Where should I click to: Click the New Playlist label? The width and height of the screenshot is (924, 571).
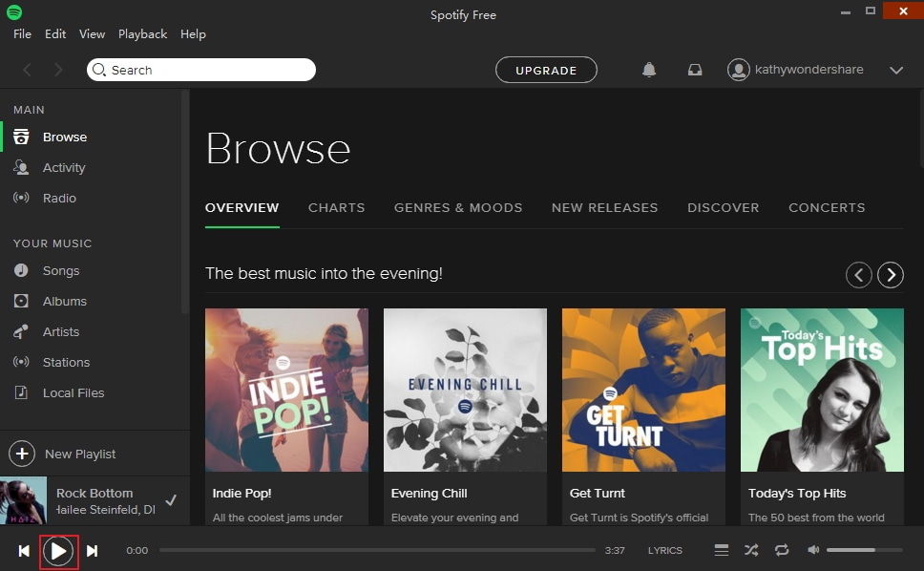click(80, 455)
